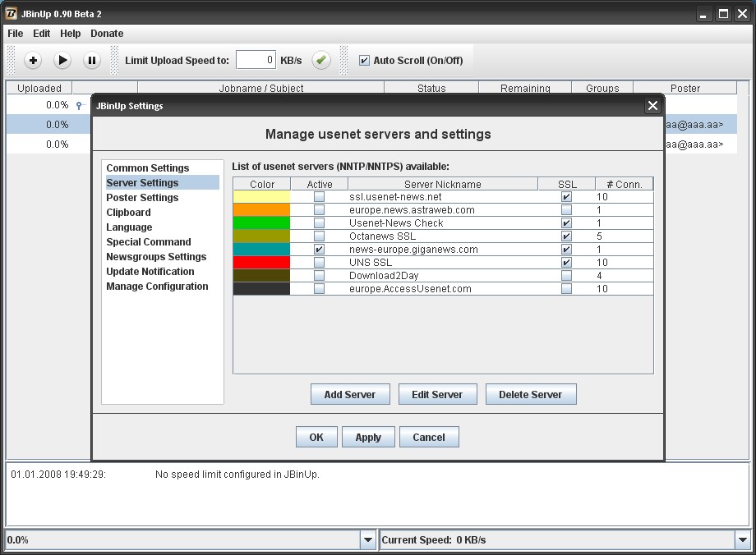Enable Active for Usenet-News Check
Screen dimensions: 756x555
pyautogui.click(x=319, y=223)
